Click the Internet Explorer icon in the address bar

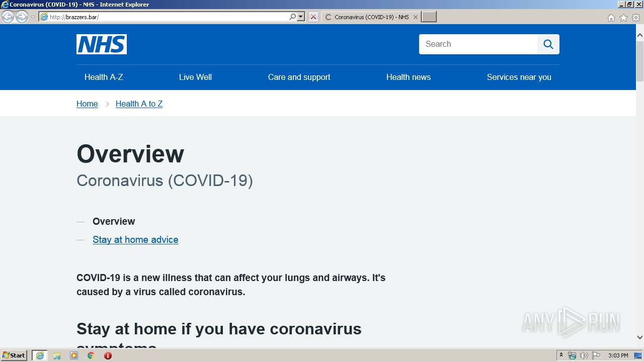(44, 17)
